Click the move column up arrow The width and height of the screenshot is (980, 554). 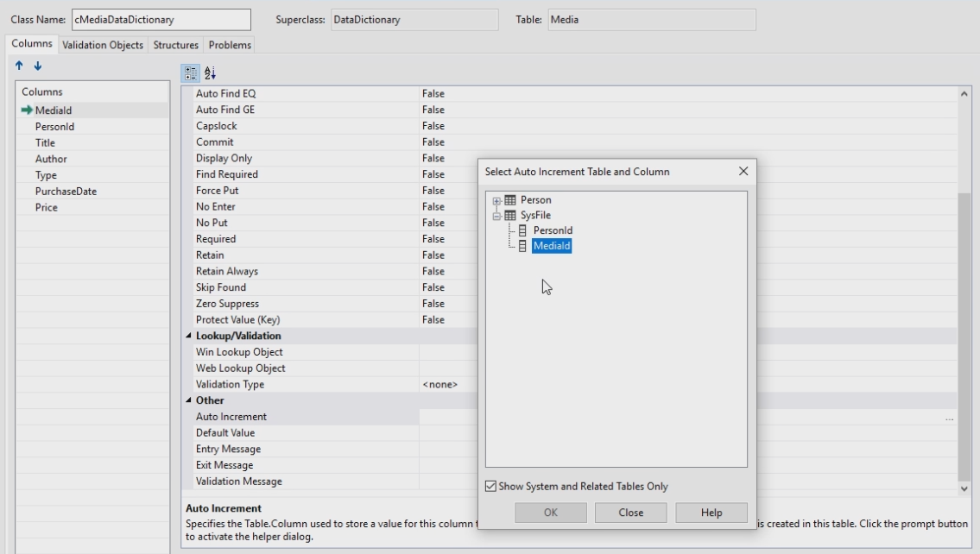pos(20,66)
